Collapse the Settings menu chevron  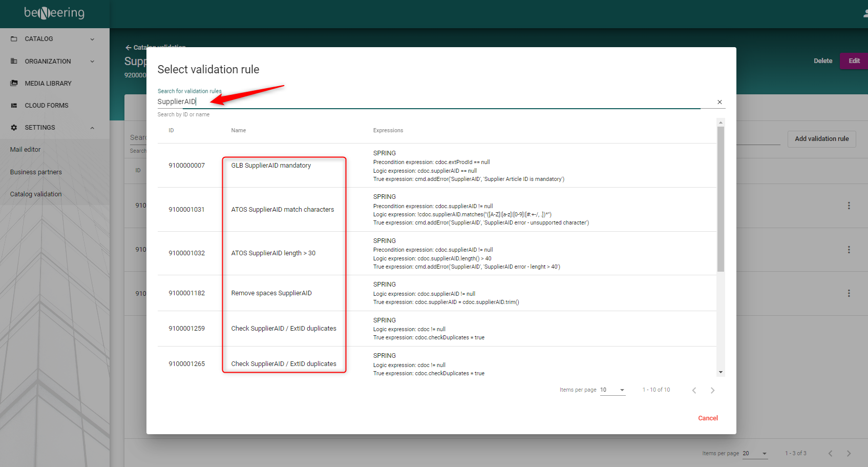coord(92,128)
